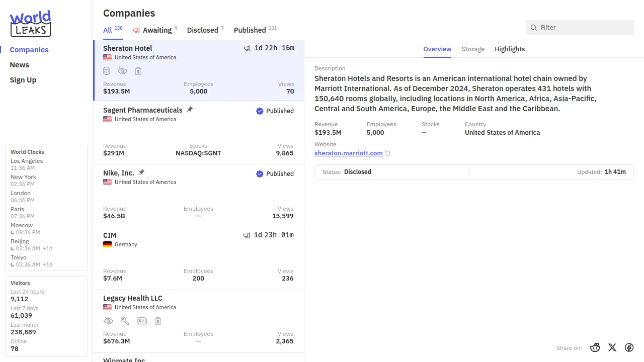
Task: Click the dollar clipboard icon under Legacy Health
Action: coord(158,321)
